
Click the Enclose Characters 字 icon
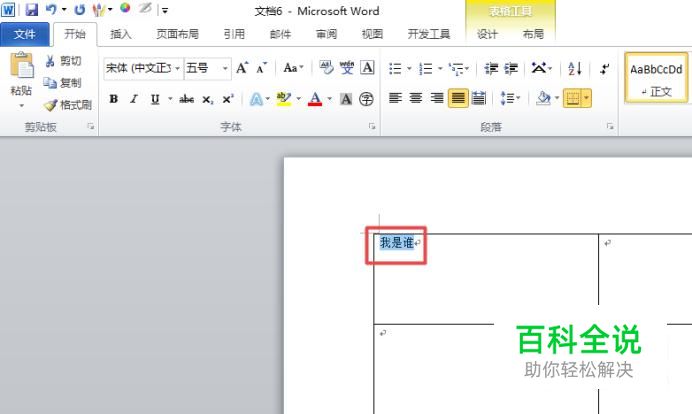click(366, 99)
